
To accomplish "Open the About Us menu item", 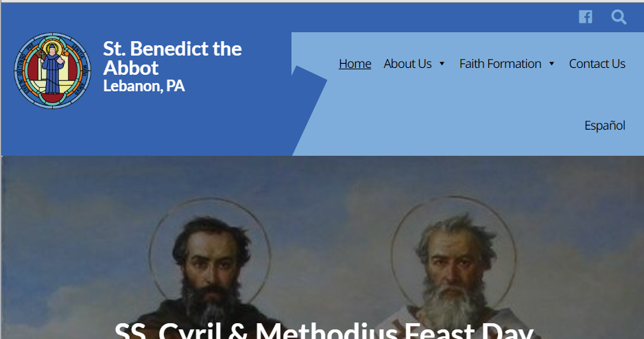I will 407,64.
